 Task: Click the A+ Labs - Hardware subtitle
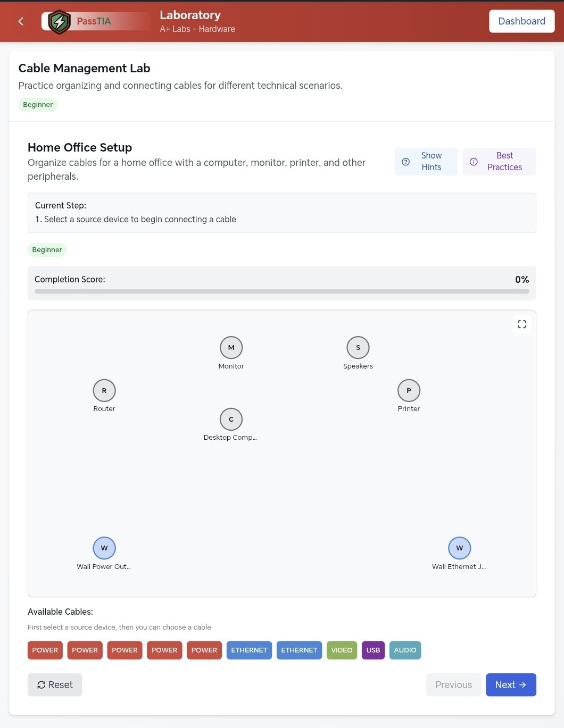[x=197, y=29]
